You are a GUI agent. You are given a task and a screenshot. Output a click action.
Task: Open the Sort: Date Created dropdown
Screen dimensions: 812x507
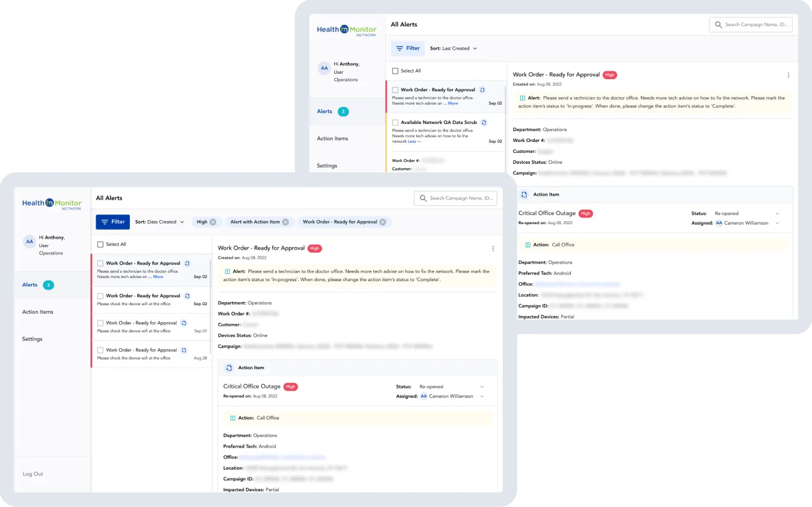pos(159,222)
